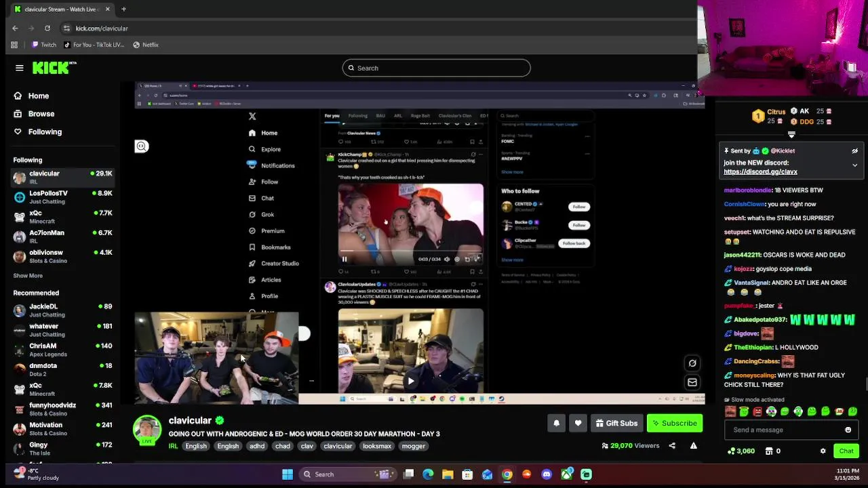Click the clavicular row in following list
This screenshot has height=488, width=868.
(62, 177)
